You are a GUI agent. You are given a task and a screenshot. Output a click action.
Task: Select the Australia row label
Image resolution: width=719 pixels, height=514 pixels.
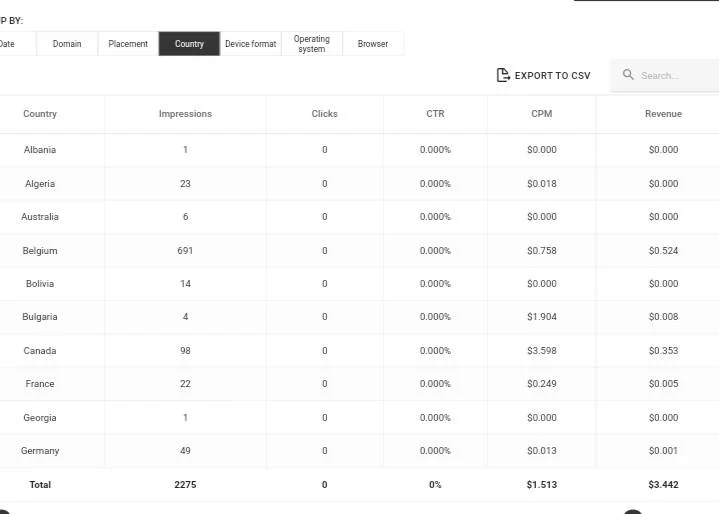click(x=40, y=216)
